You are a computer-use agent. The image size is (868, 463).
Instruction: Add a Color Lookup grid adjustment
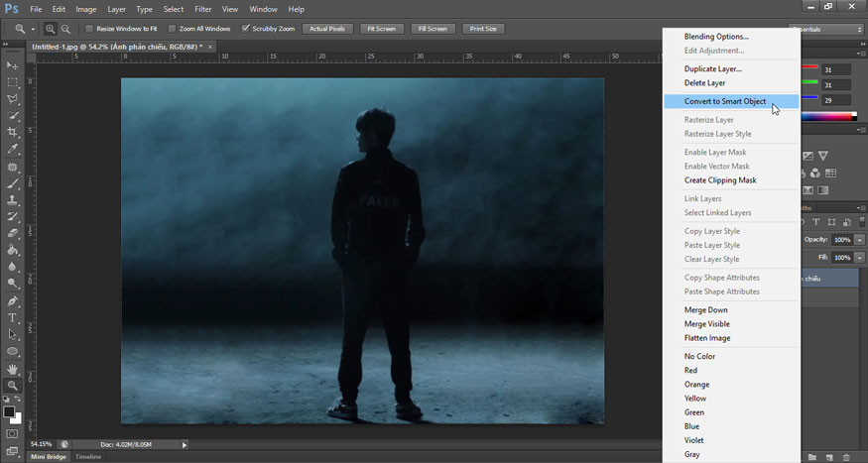click(x=830, y=174)
